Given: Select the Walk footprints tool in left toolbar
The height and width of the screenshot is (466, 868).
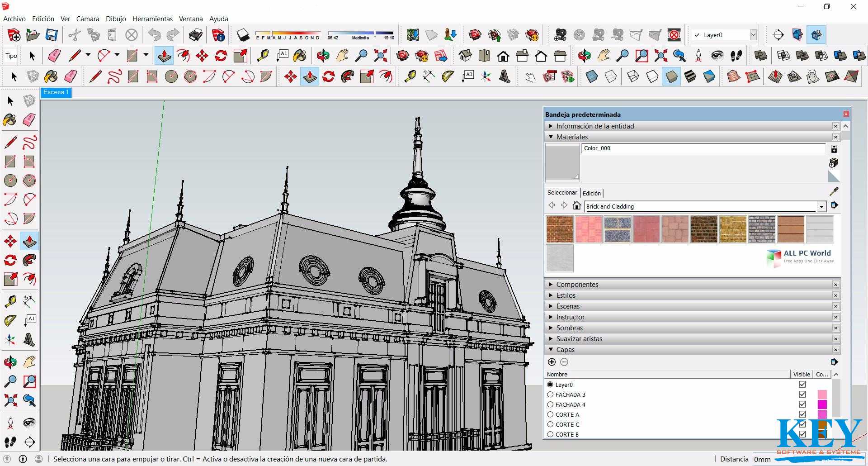Looking at the screenshot, I should [x=10, y=442].
